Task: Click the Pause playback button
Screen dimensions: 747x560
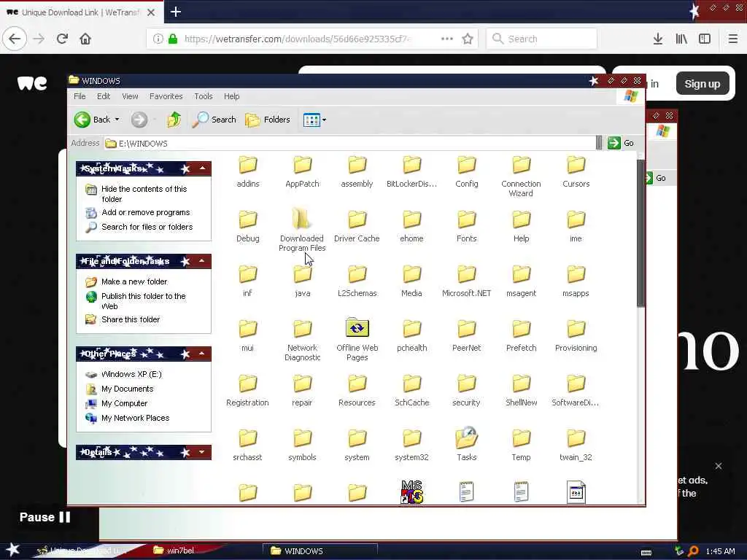Action: point(44,517)
